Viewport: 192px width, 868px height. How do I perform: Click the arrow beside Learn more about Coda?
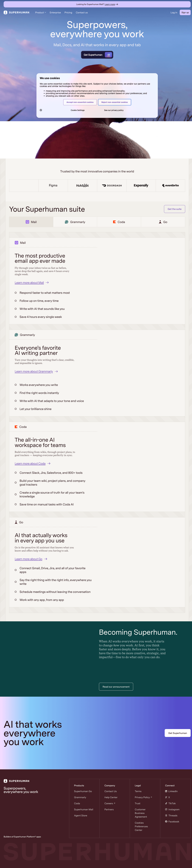tap(49, 464)
